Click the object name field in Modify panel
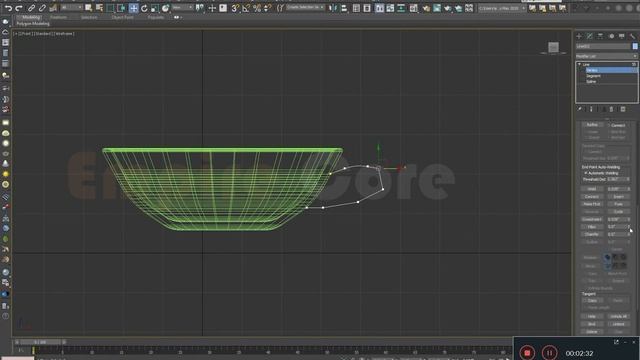The height and width of the screenshot is (360, 640). coord(603,47)
